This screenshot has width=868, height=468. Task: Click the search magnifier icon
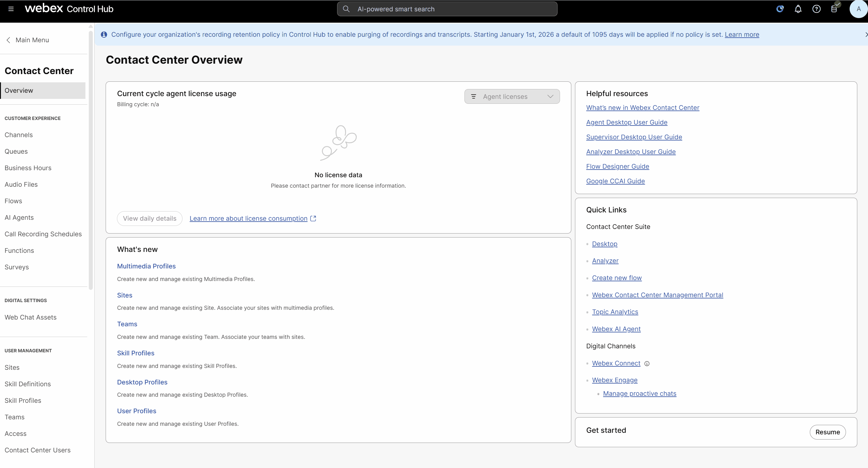pos(346,9)
